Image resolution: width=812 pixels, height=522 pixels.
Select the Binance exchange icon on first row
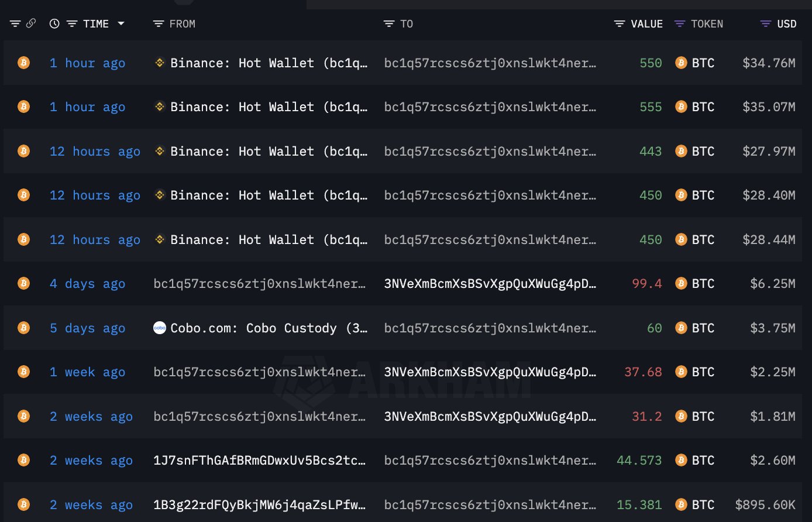(159, 63)
